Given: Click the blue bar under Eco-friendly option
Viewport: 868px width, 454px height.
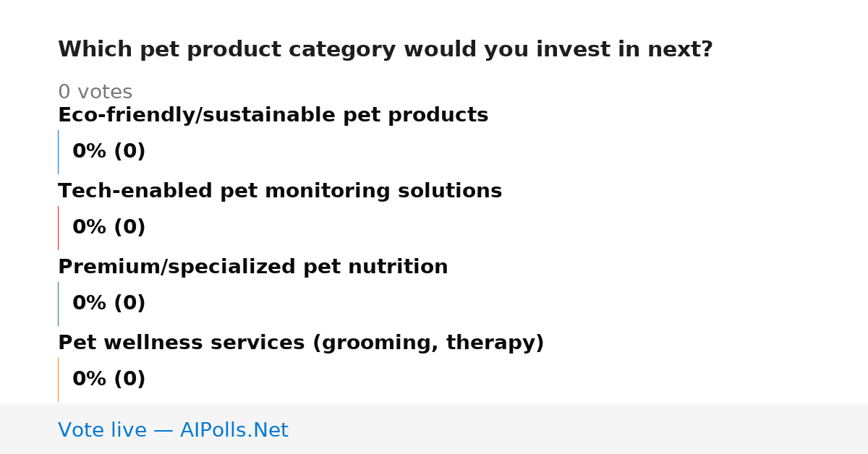Looking at the screenshot, I should click(58, 152).
